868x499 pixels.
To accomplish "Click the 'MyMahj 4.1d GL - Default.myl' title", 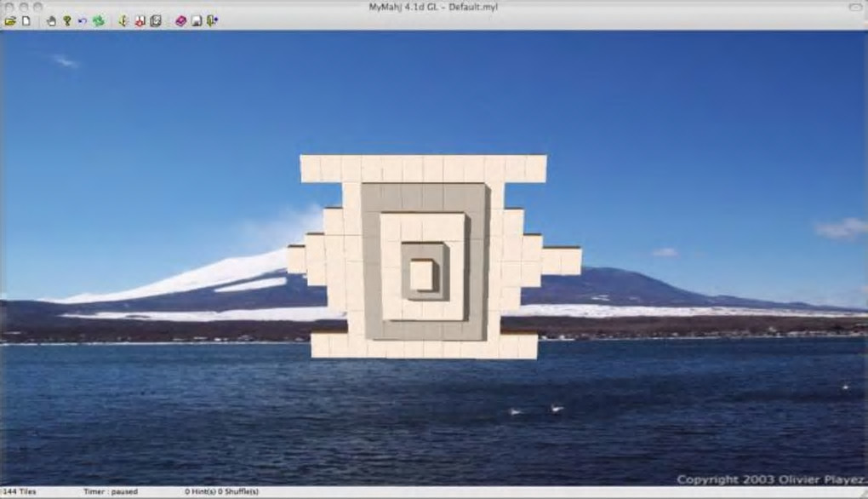I will [x=433, y=7].
